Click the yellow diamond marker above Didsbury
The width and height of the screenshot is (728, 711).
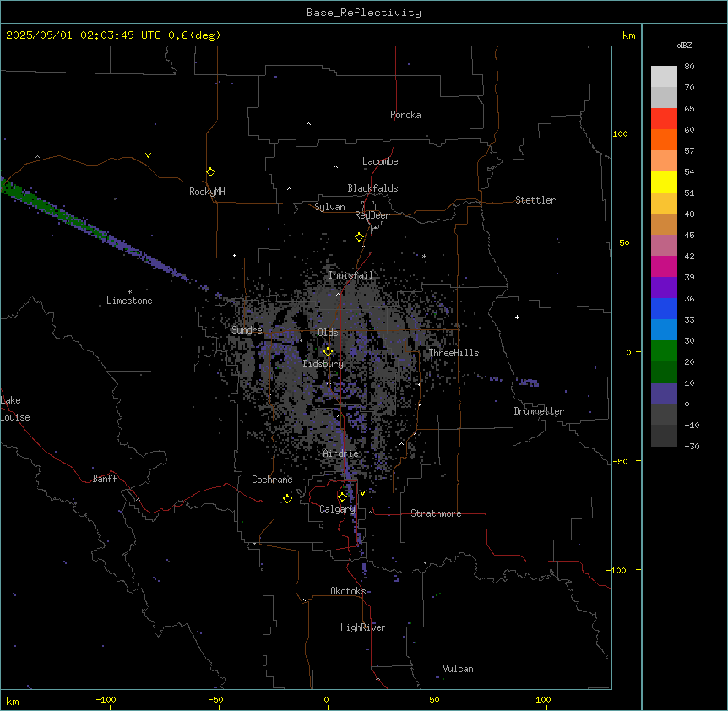tap(329, 352)
